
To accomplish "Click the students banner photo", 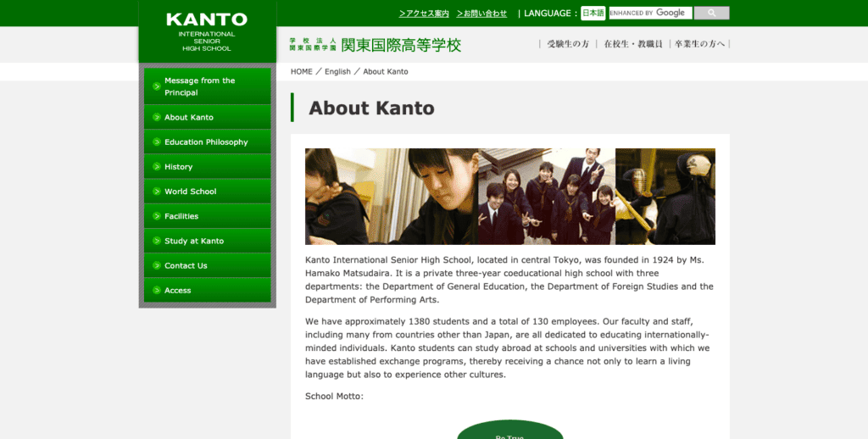I will tap(509, 197).
